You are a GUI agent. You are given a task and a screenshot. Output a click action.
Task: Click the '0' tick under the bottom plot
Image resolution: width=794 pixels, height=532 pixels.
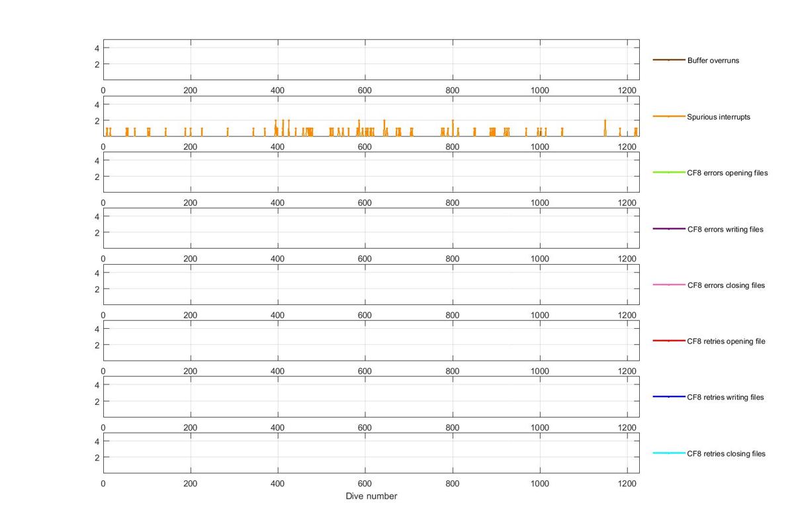coord(103,484)
